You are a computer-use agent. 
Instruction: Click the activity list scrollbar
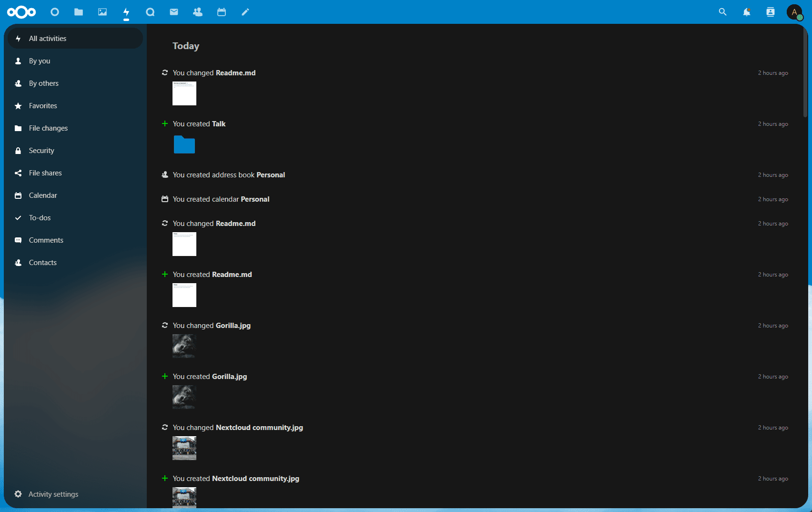pyautogui.click(x=805, y=72)
